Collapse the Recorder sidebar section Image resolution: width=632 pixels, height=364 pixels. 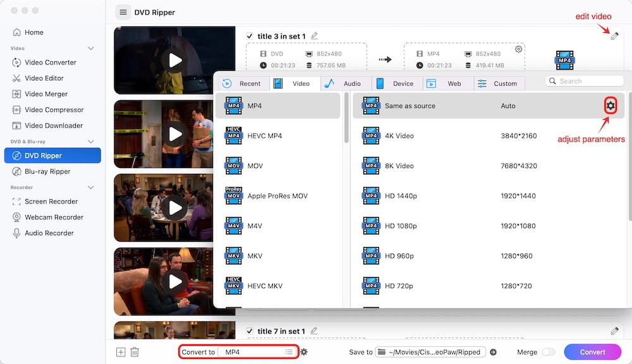point(90,188)
